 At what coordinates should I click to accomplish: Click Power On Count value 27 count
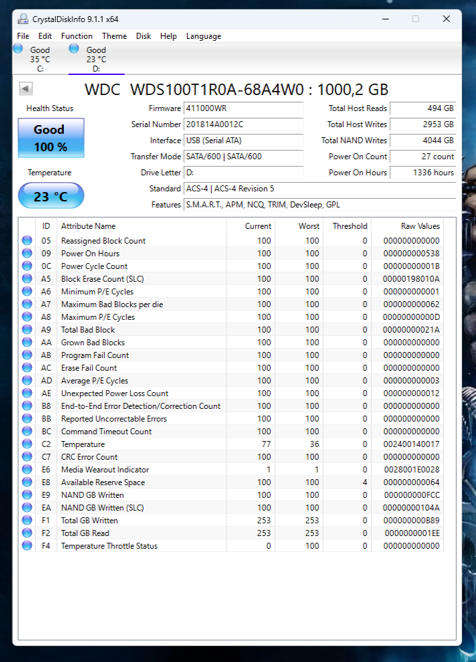pyautogui.click(x=423, y=157)
